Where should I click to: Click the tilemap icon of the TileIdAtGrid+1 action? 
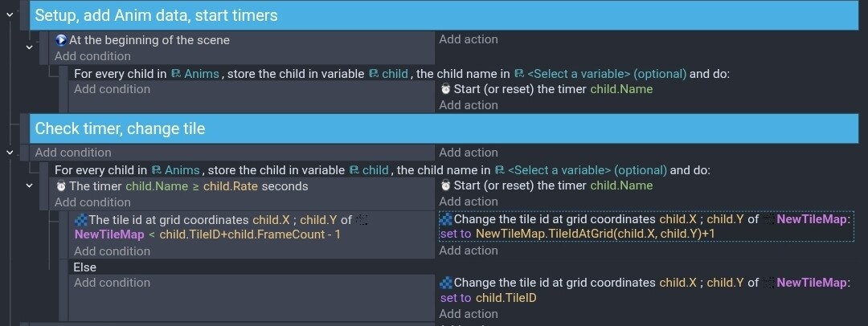click(446, 218)
